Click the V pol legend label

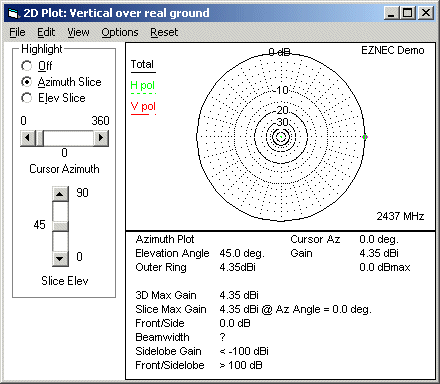point(143,107)
